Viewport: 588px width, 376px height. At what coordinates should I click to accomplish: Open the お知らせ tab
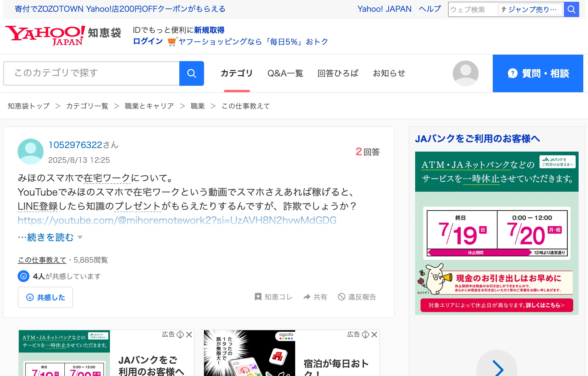(389, 73)
